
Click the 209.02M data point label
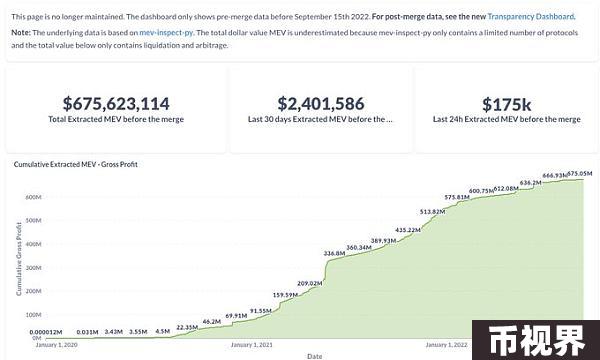(310, 283)
